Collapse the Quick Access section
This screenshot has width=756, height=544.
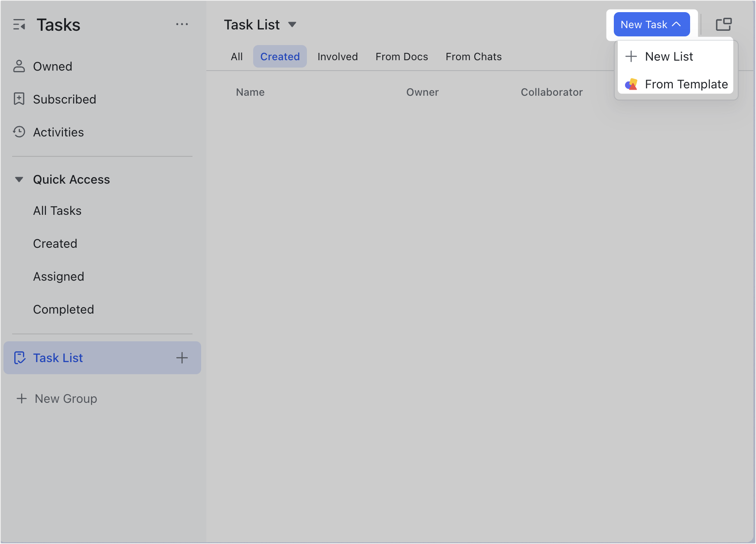tap(19, 179)
